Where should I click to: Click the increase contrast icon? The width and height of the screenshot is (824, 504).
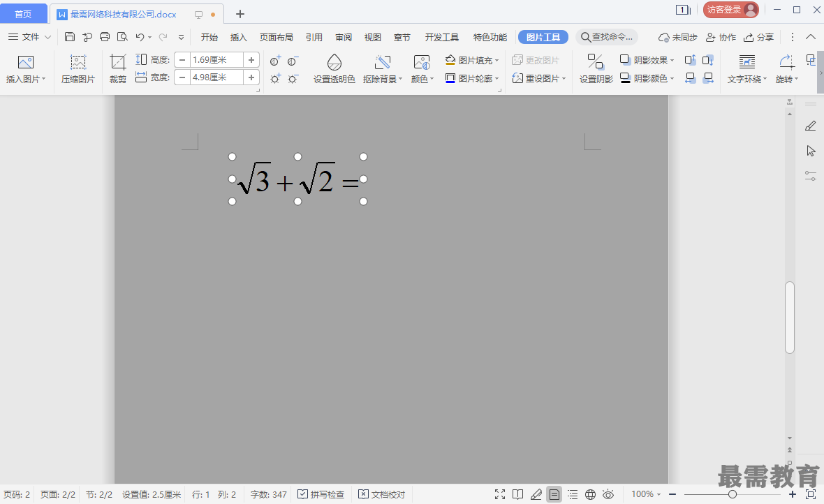(x=275, y=61)
